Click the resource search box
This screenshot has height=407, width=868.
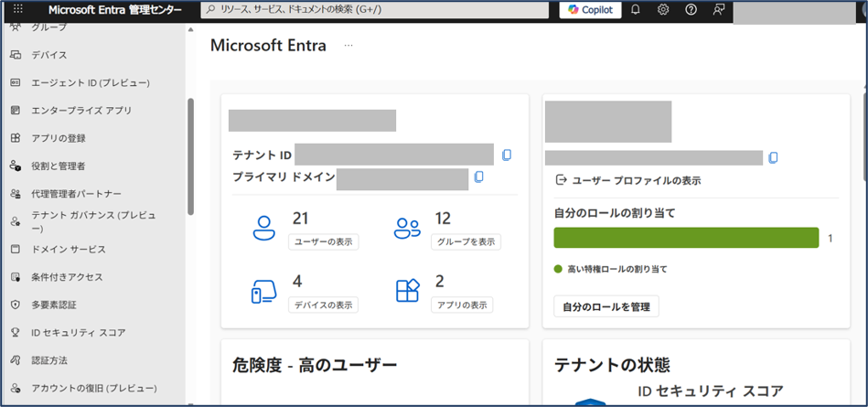pos(374,9)
